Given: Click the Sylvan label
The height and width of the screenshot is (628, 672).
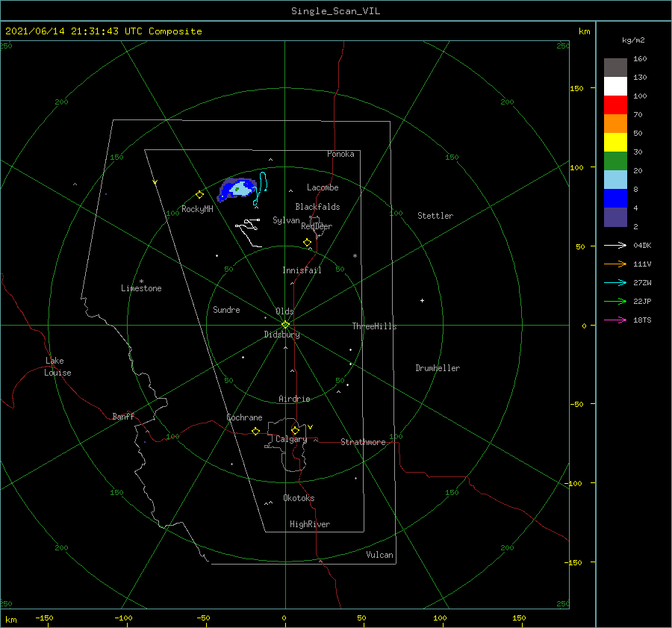Looking at the screenshot, I should pyautogui.click(x=286, y=220).
